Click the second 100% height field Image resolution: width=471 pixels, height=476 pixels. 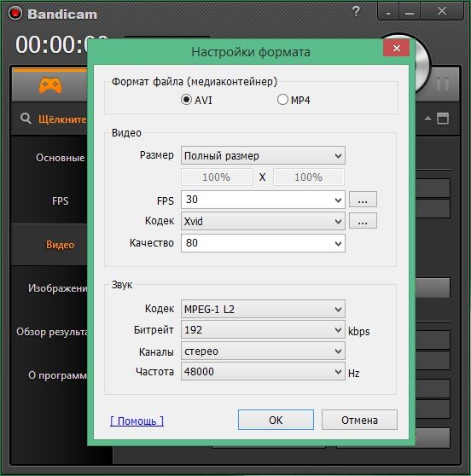(x=309, y=177)
